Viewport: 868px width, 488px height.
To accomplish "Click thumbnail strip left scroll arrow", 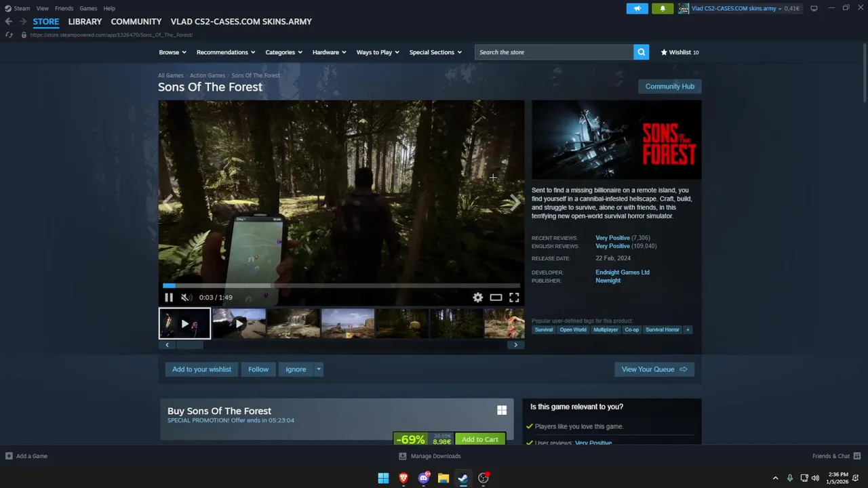I will click(x=167, y=345).
